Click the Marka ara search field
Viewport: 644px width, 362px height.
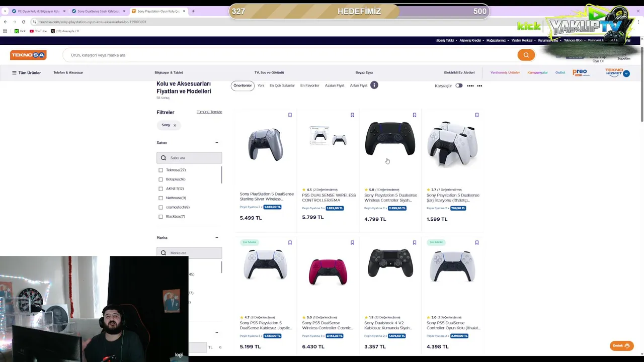(189, 252)
